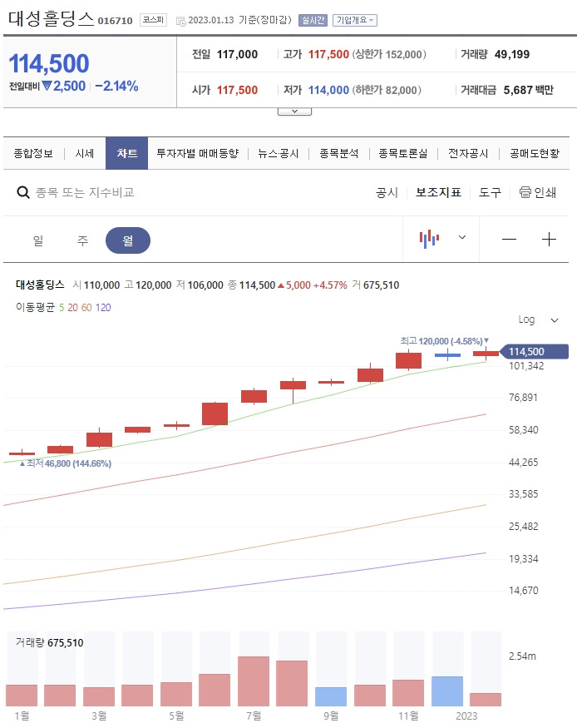The width and height of the screenshot is (577, 728).
Task: Click the blue December candlestick
Action: click(x=447, y=355)
